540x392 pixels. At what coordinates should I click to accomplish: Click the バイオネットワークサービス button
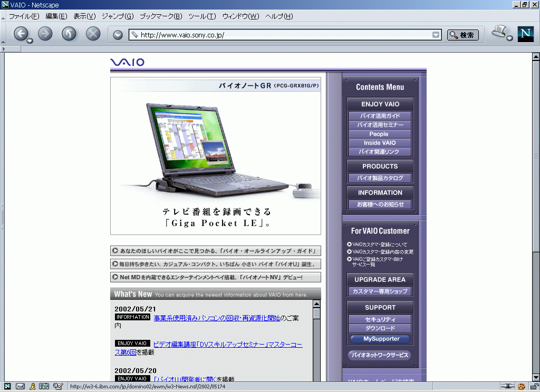click(380, 355)
